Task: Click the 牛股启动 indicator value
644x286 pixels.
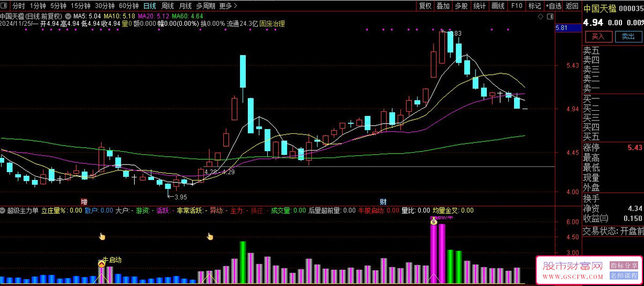Action: click(x=378, y=211)
